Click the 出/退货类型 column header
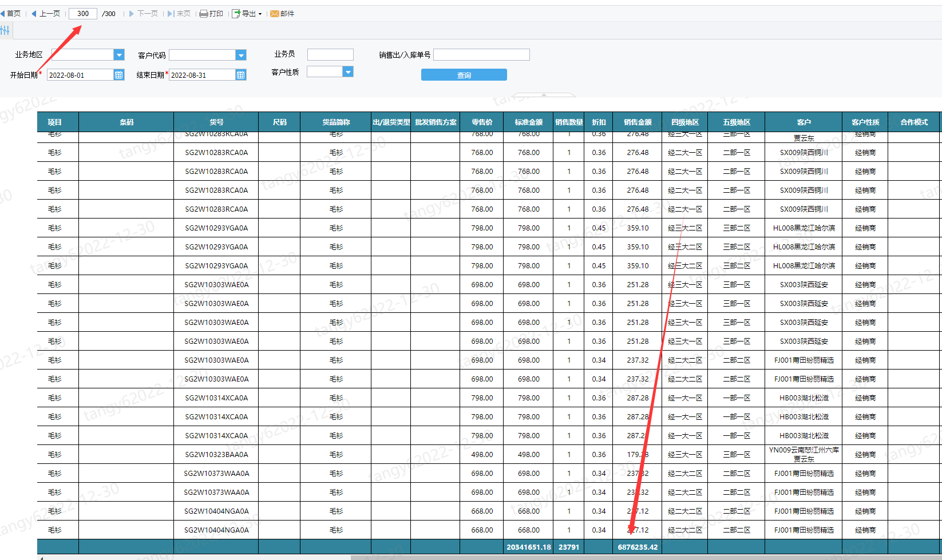This screenshot has height=560, width=942. tap(391, 122)
